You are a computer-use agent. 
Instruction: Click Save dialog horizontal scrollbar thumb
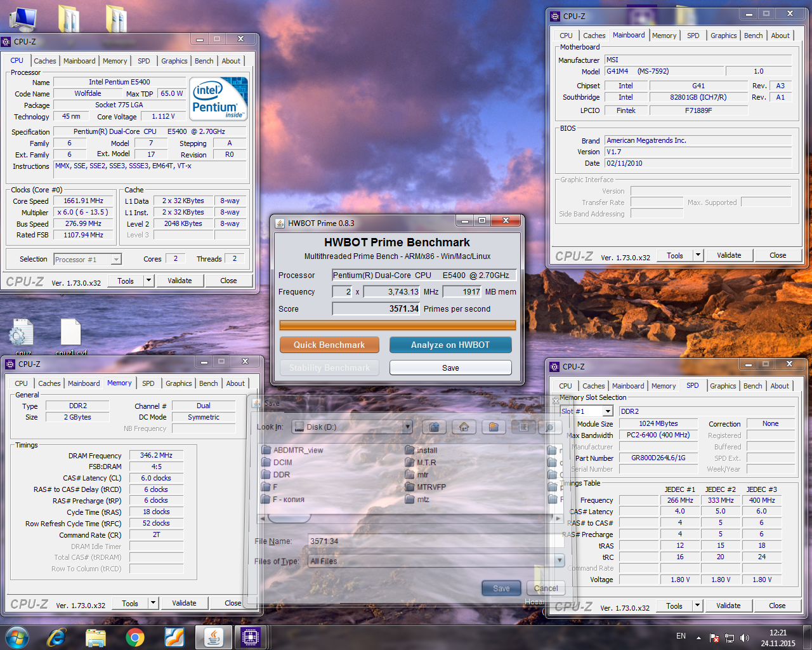[x=289, y=519]
